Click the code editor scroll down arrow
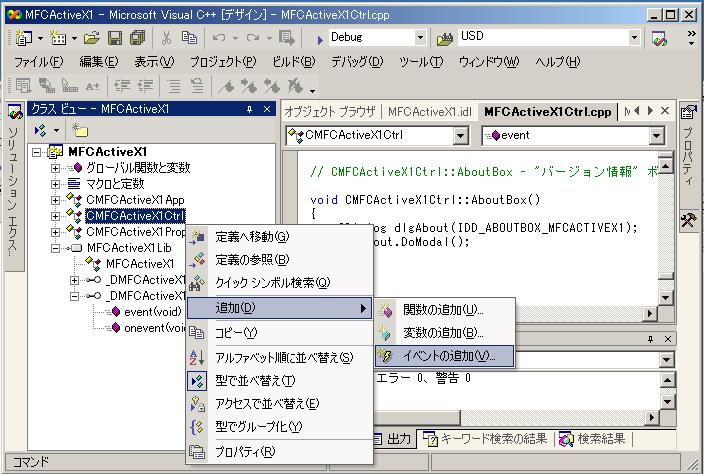Viewport: 704px width, 474px height. (x=666, y=297)
